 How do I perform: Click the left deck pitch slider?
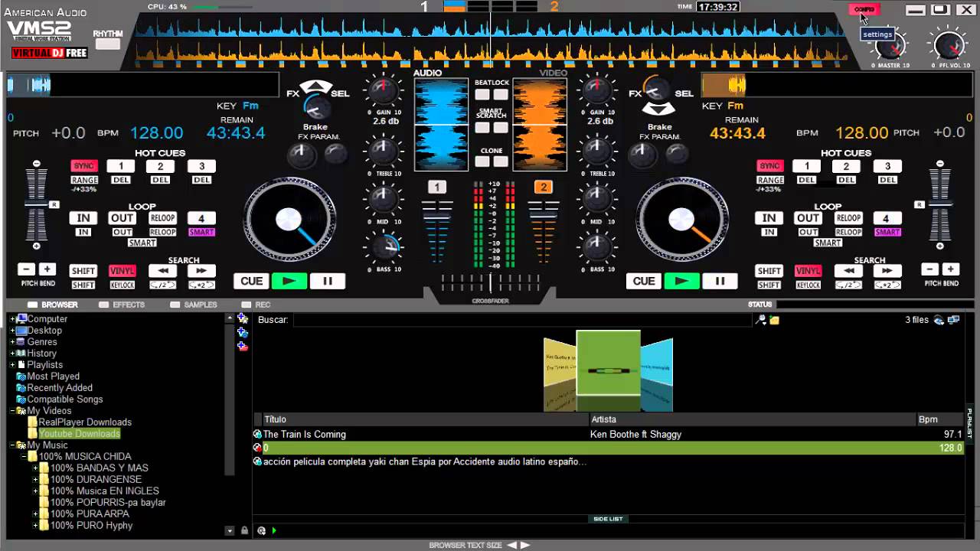(36, 204)
